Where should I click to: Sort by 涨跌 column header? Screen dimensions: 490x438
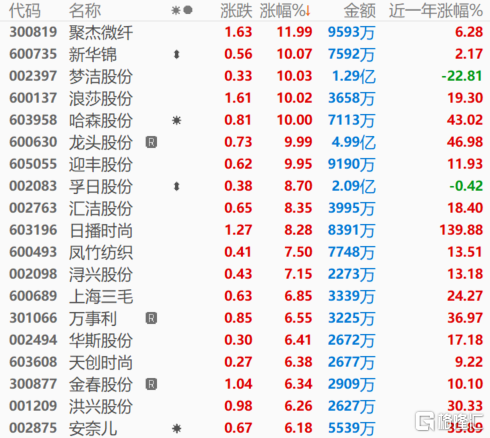236,11
